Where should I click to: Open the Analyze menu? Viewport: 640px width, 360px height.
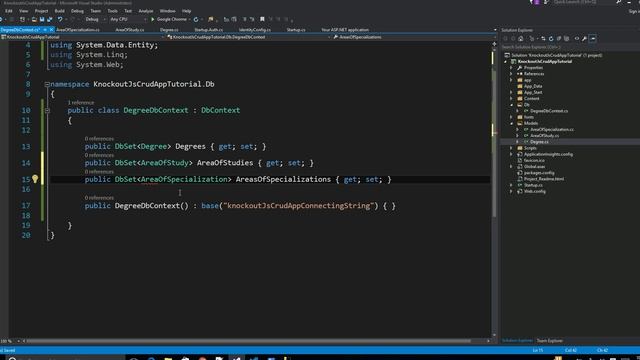tap(146, 11)
